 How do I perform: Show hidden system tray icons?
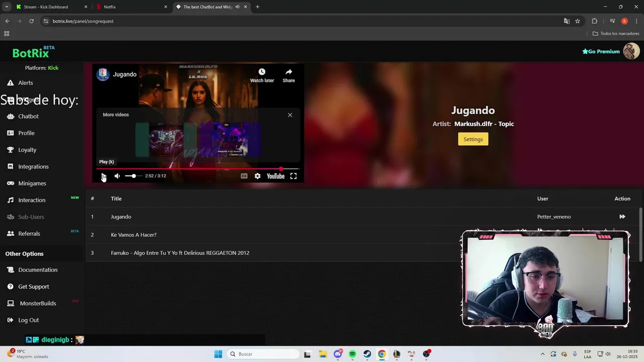pos(542,354)
